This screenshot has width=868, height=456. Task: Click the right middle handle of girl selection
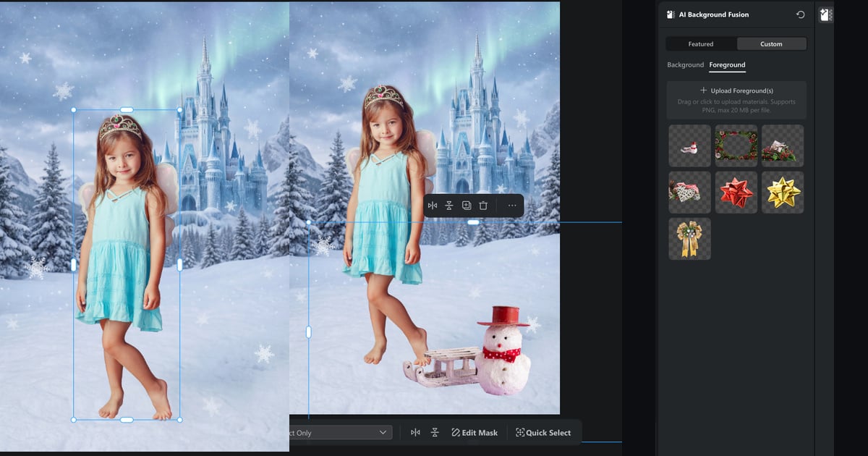tap(179, 265)
